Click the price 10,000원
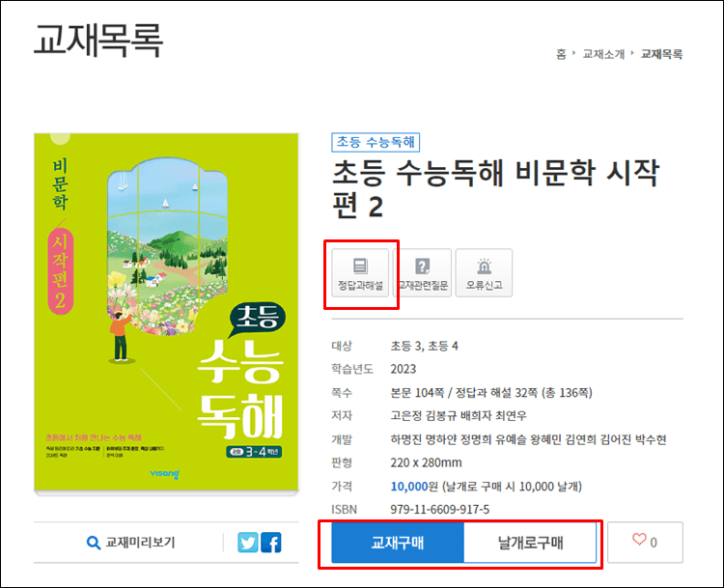Screen dimensions: 724x588 [x=414, y=487]
